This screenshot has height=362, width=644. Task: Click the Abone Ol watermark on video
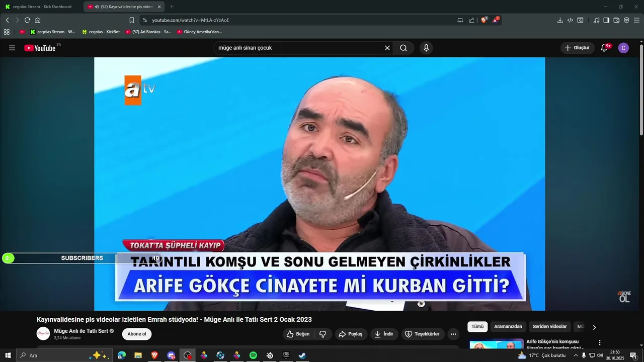coord(624,297)
